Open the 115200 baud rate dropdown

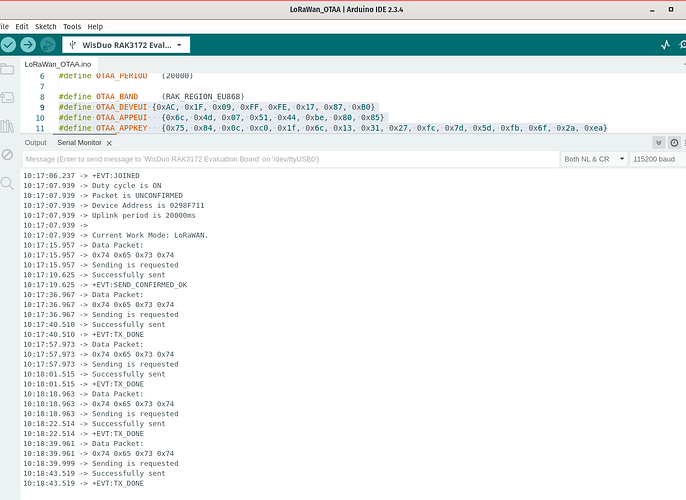(x=656, y=159)
